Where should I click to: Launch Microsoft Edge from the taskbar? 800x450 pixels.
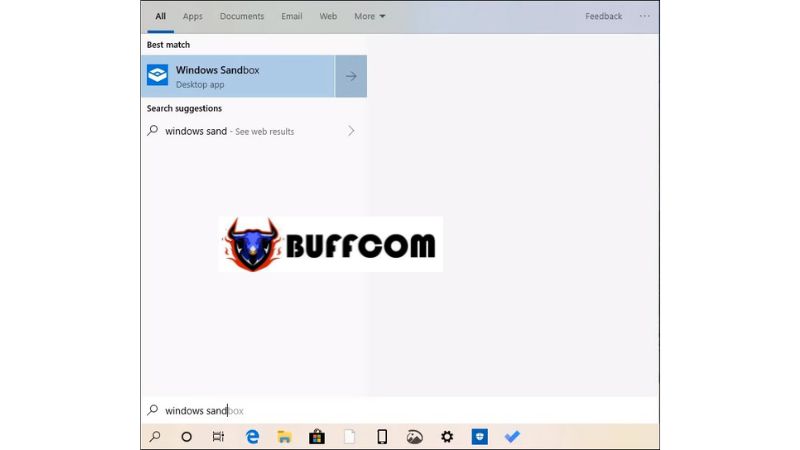(x=252, y=437)
